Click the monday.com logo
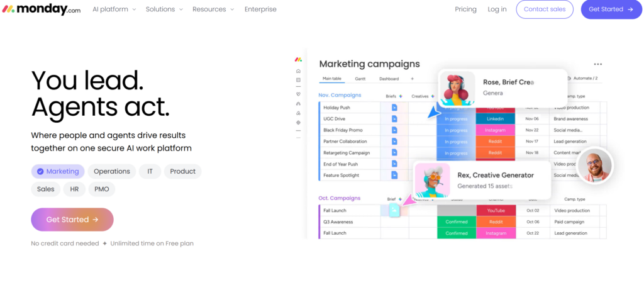 (x=42, y=9)
